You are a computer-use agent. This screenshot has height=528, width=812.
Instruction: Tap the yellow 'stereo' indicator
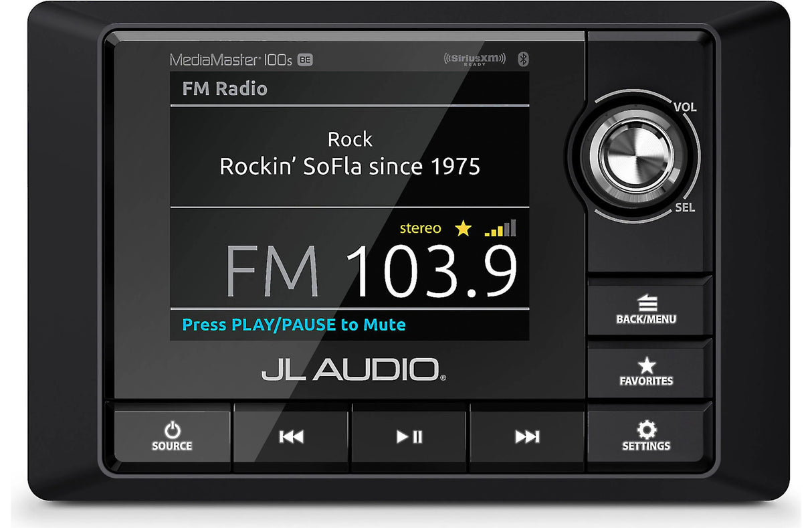420,228
